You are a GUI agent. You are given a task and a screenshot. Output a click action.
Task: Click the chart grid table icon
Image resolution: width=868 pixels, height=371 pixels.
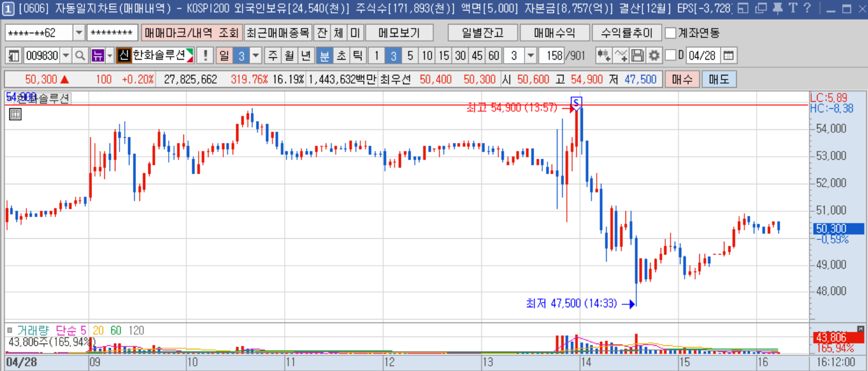tap(15, 114)
